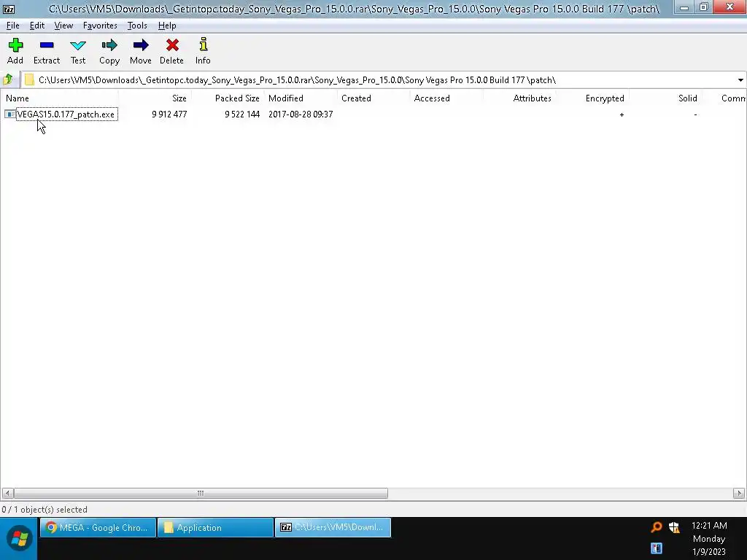747x560 pixels.
Task: Sort by the Accessed column header
Action: [446, 98]
